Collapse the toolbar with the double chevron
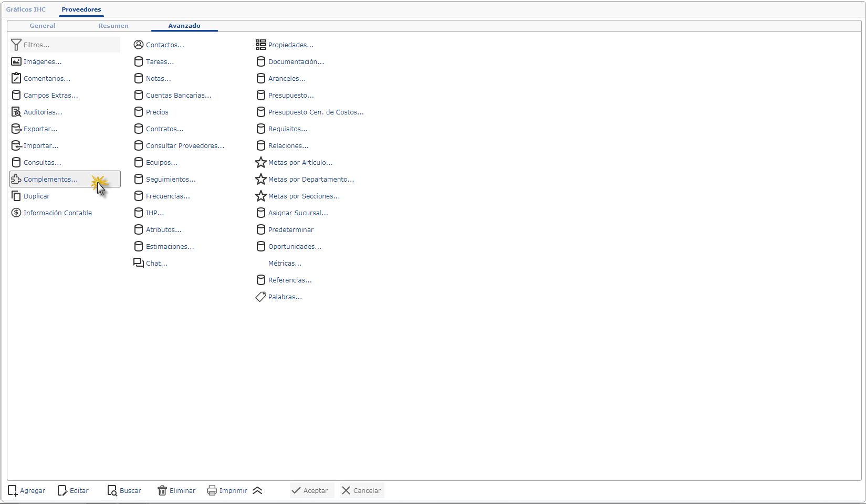This screenshot has width=866, height=504. pos(257,490)
